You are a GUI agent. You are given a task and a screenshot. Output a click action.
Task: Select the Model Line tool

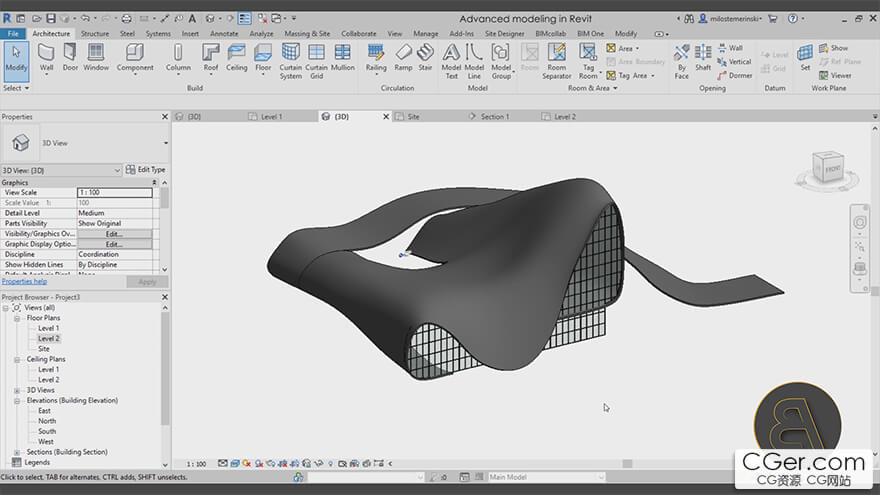[x=474, y=61]
